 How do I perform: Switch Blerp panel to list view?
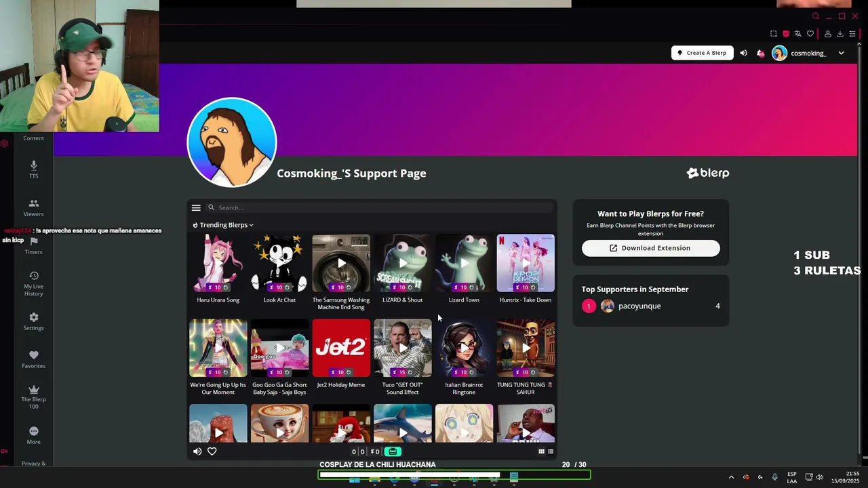[551, 451]
